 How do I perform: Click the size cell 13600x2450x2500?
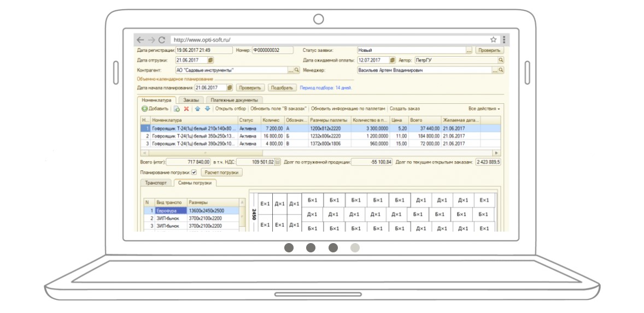213,210
